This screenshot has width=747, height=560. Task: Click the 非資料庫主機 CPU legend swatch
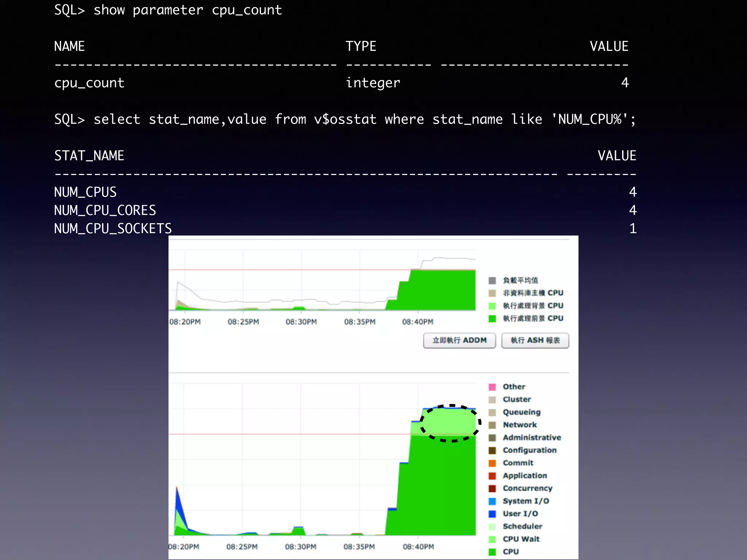coord(492,293)
